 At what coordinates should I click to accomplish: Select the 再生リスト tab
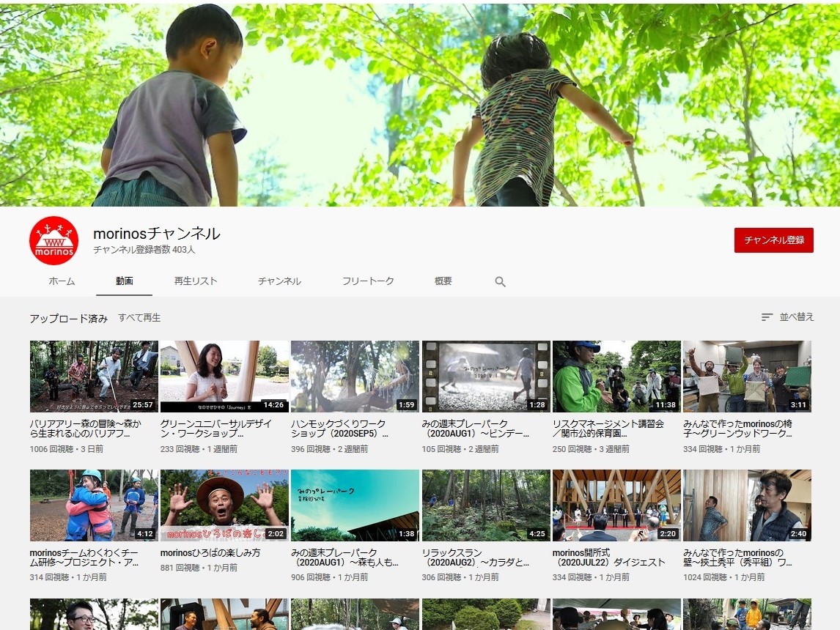196,281
